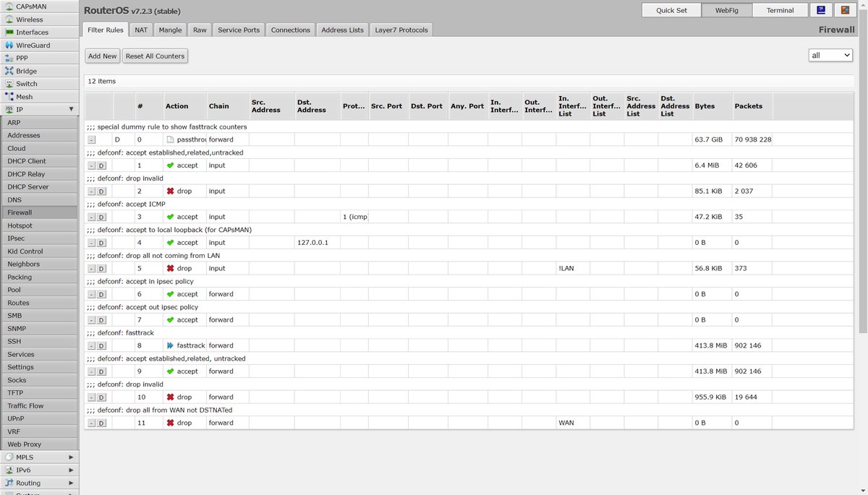Open Hotspot under the IP menu
This screenshot has height=495, width=868.
(x=39, y=225)
